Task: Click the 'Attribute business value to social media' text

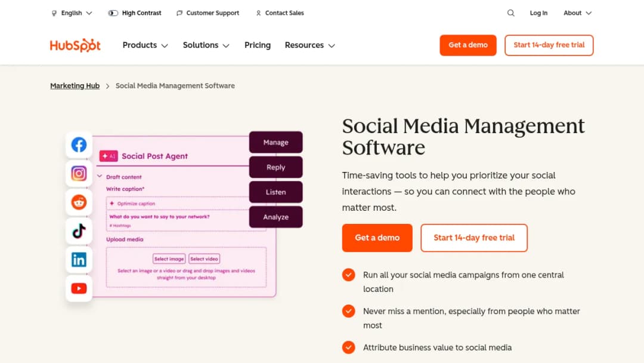Action: [x=438, y=347]
